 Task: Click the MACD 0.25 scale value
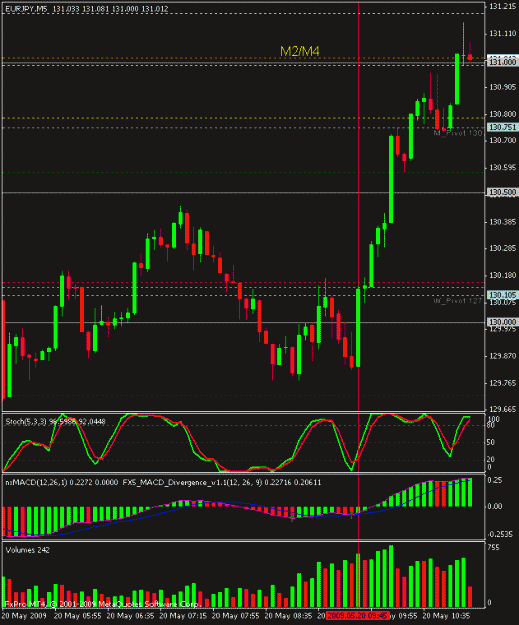pyautogui.click(x=495, y=480)
